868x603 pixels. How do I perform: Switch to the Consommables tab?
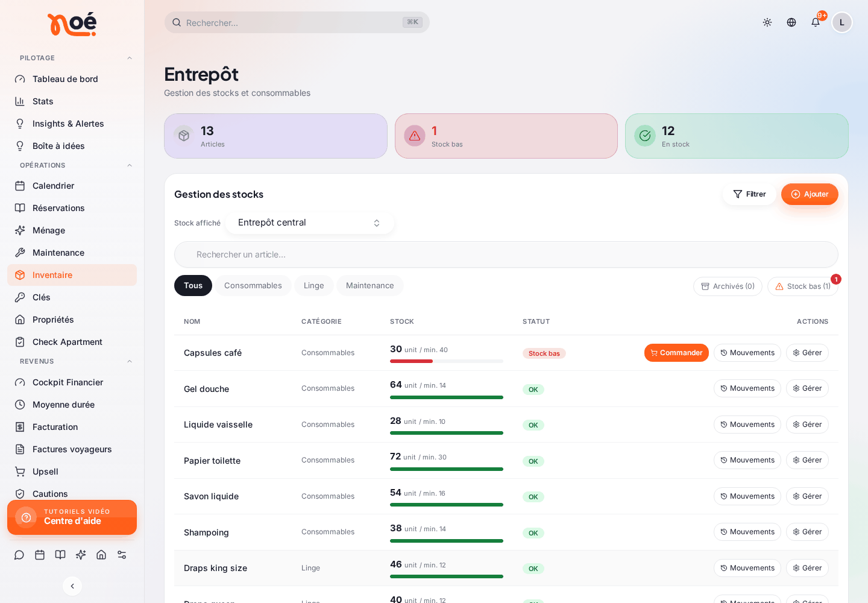coord(253,285)
